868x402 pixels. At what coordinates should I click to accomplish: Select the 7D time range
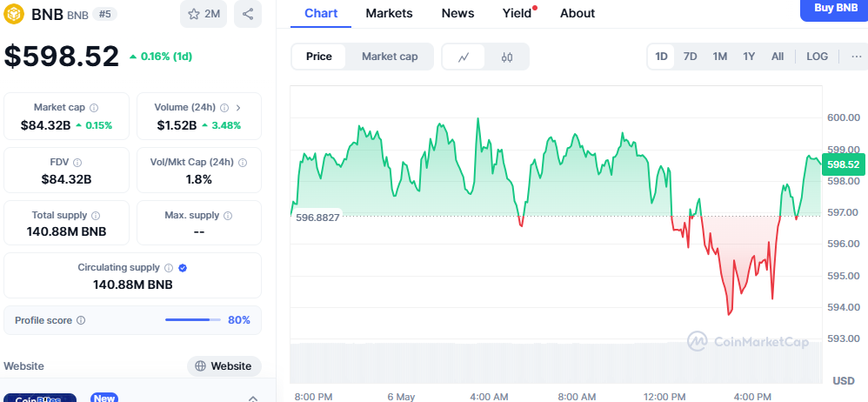690,57
